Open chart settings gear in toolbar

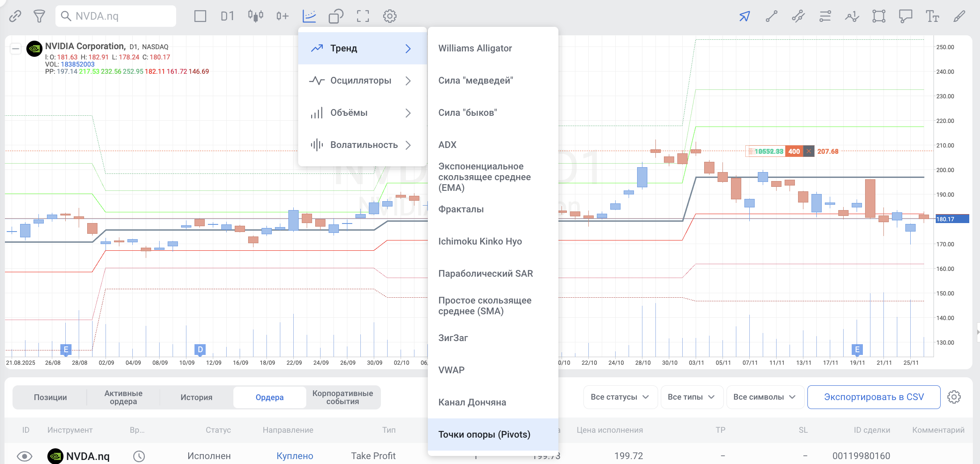click(390, 17)
